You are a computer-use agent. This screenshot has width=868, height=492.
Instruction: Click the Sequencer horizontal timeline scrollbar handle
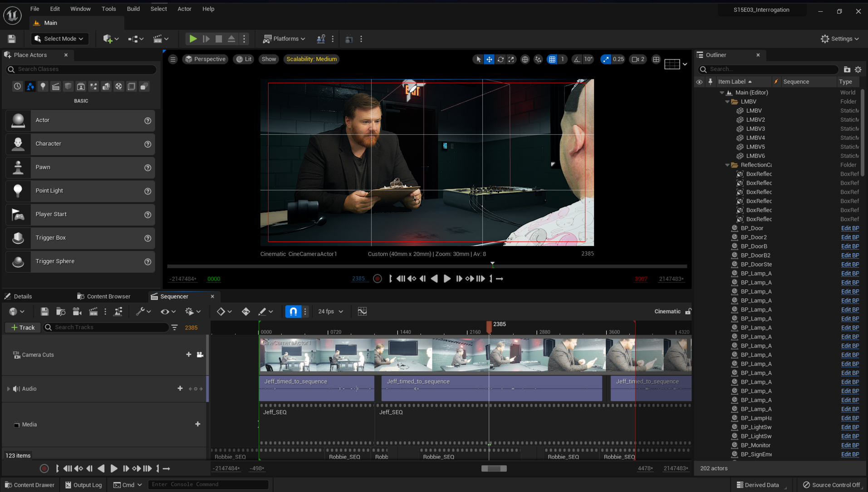[494, 468]
